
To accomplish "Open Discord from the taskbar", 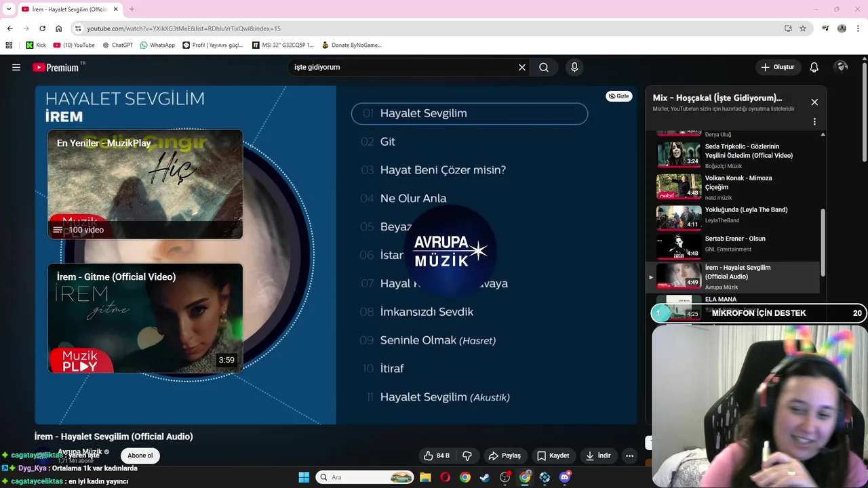I will [x=565, y=477].
